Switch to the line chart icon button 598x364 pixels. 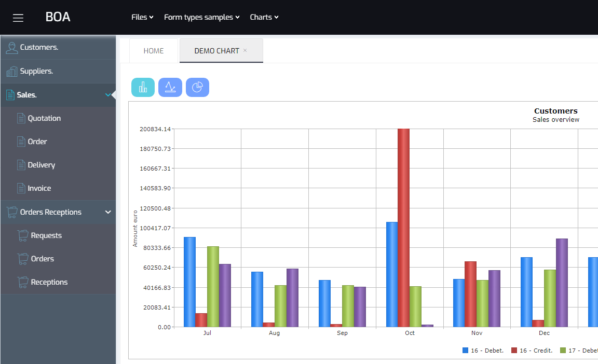pos(170,87)
